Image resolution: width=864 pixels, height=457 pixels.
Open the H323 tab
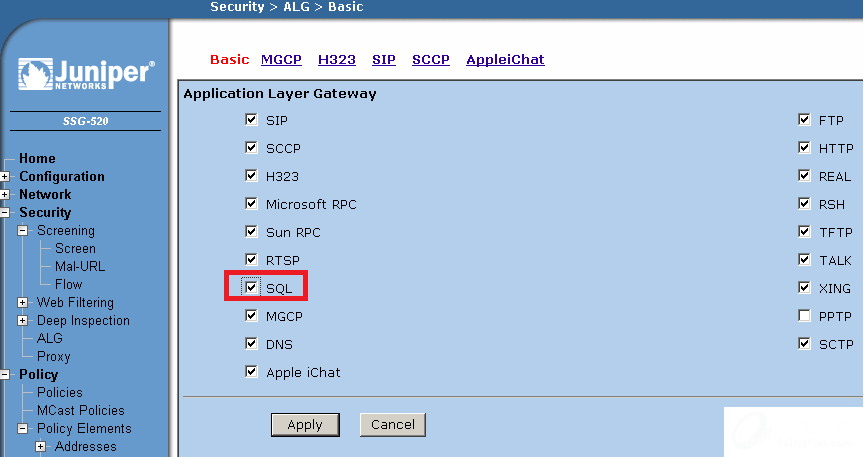click(x=337, y=60)
